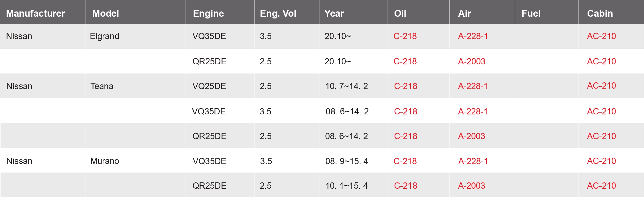
Task: Click the Cabin column header
Action: pyautogui.click(x=600, y=13)
